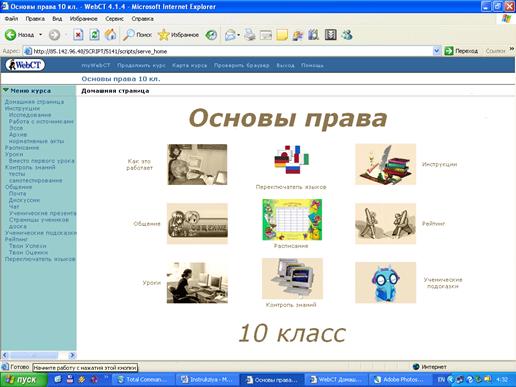Click the Переход go button
Viewport: 516px width, 387px height.
[461, 51]
